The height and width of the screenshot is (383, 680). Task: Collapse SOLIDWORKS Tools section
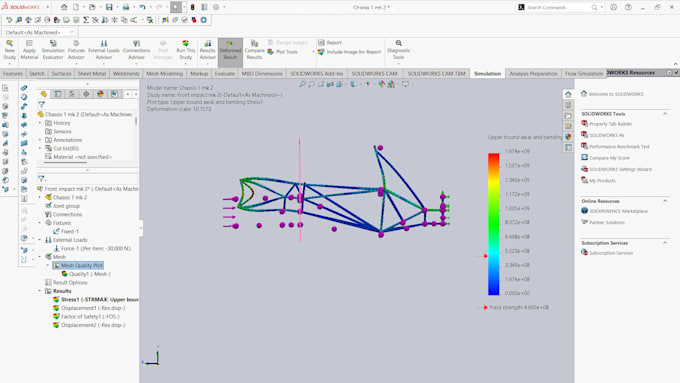(665, 114)
